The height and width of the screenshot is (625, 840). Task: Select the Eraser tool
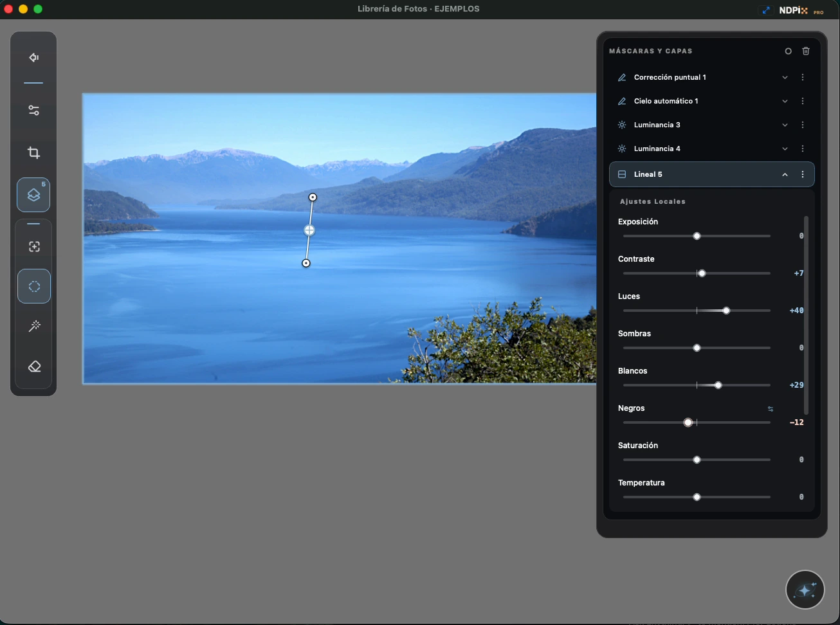(34, 367)
